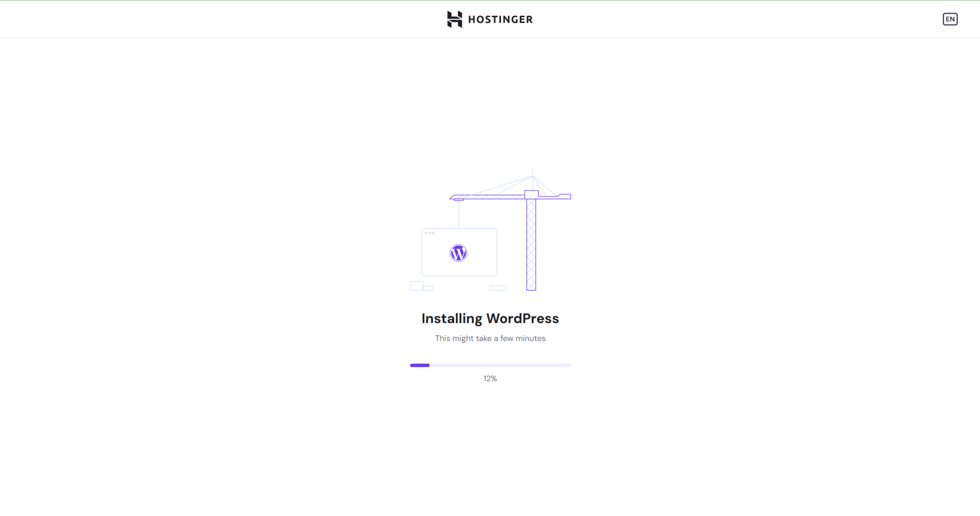This screenshot has width=980, height=516.
Task: Click the crane operator cabin
Action: tap(531, 194)
